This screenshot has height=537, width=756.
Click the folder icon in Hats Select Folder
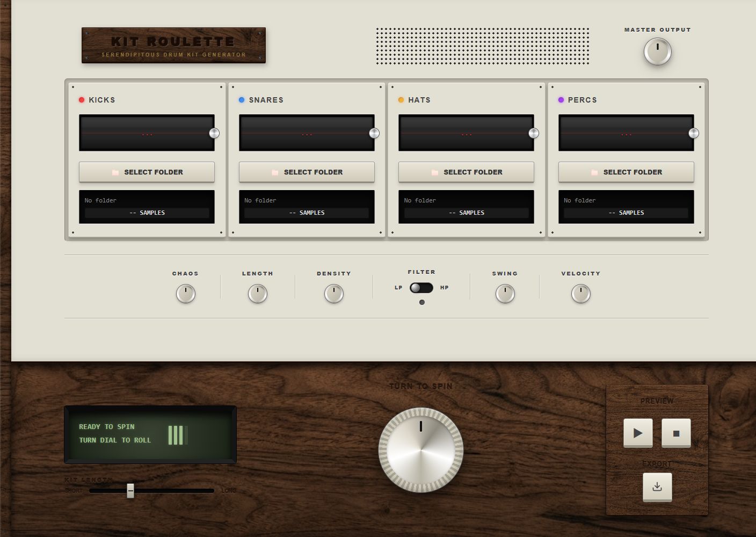[435, 172]
